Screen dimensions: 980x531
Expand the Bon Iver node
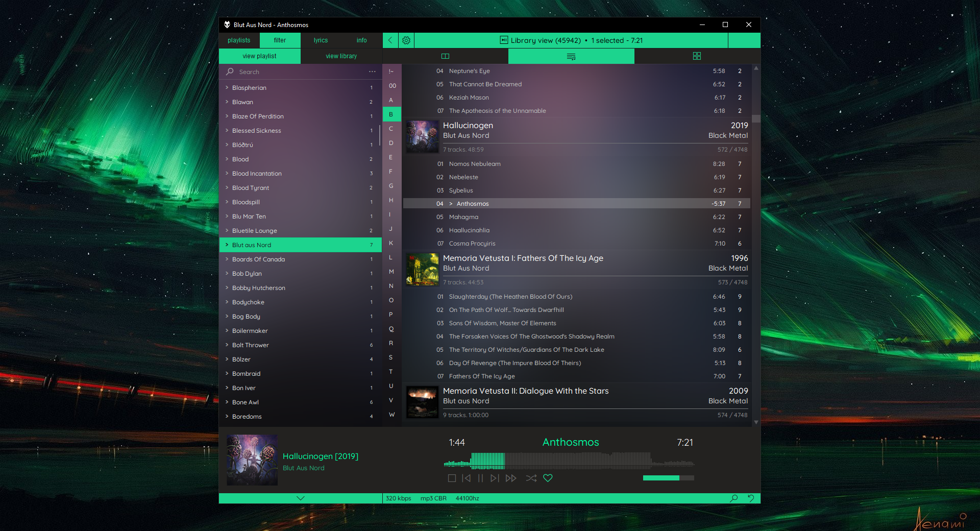click(x=227, y=388)
